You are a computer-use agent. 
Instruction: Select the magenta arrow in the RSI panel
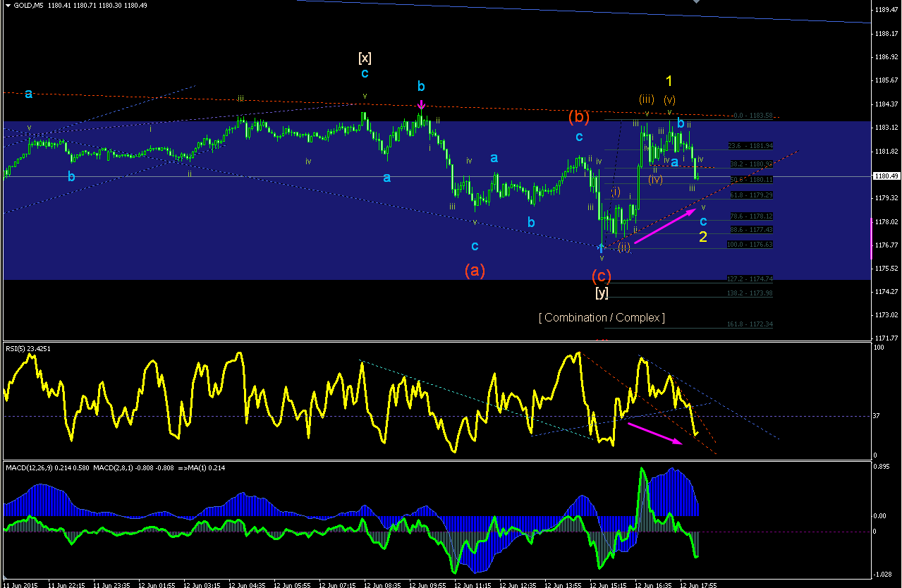654,434
